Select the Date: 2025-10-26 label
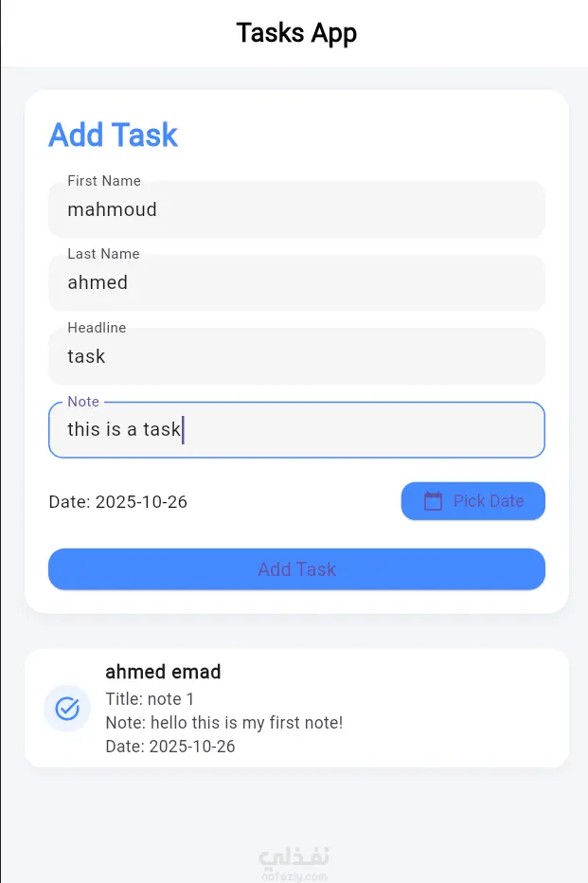Viewport: 588px width, 883px height. click(117, 501)
